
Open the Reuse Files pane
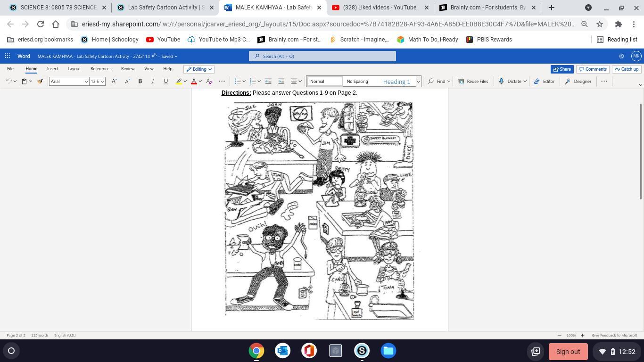[473, 82]
